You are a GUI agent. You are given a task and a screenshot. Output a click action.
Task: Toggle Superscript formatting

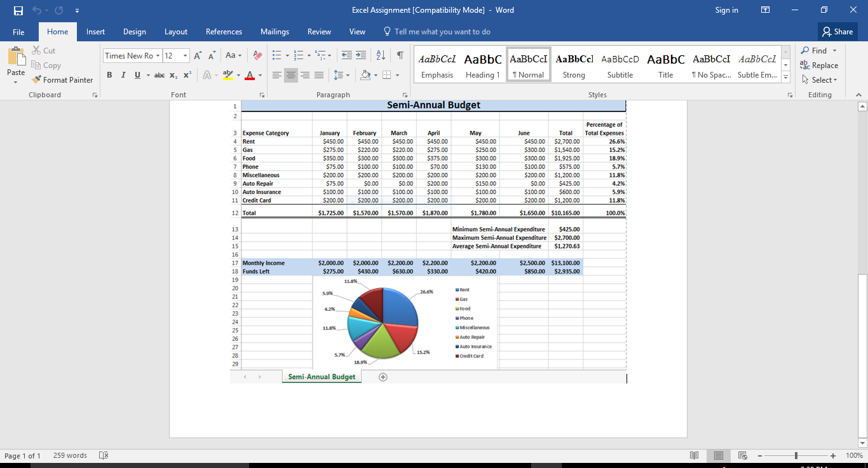[x=187, y=75]
